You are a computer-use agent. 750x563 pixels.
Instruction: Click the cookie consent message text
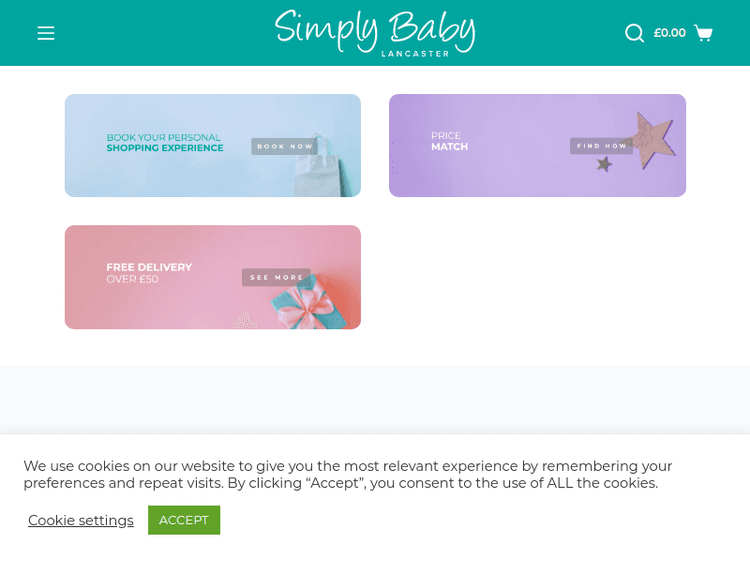click(x=347, y=474)
